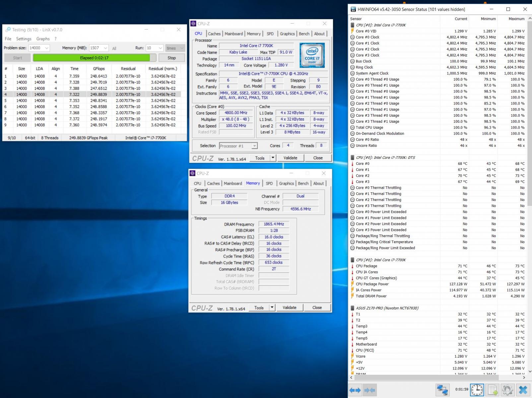Viewport: 532px width, 398px height.
Task: Click the thermometer icon beside CPU Package sensor
Action: tap(352, 266)
